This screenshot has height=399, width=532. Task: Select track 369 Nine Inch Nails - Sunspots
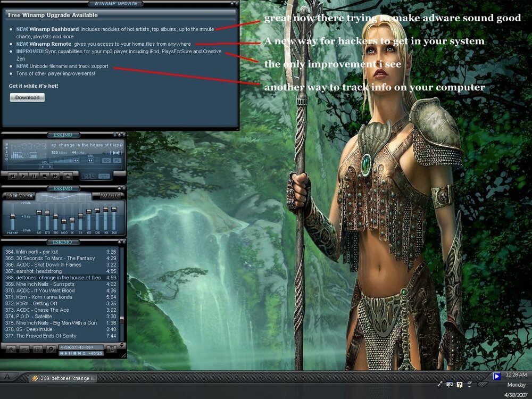pyautogui.click(x=61, y=284)
